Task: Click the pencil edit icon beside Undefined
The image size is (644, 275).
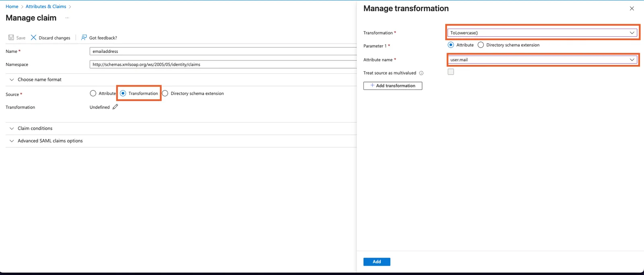Action: coord(116,107)
